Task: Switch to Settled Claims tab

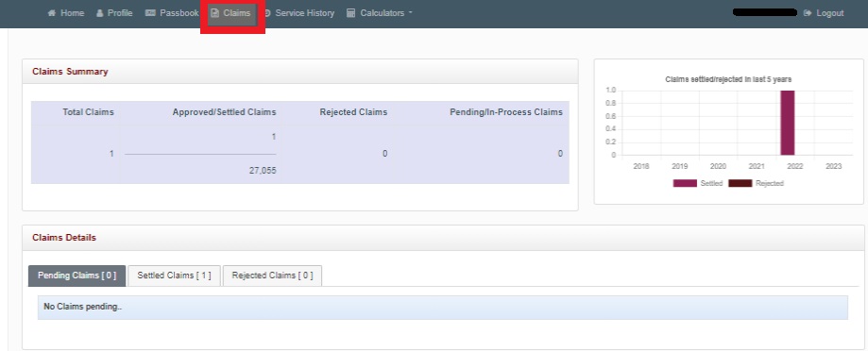Action: click(174, 276)
